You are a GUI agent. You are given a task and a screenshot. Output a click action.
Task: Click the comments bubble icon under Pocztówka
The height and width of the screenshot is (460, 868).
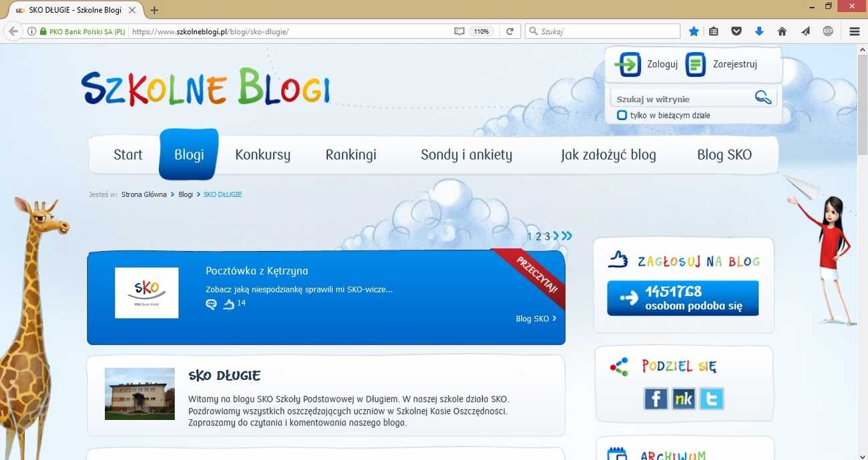212,304
